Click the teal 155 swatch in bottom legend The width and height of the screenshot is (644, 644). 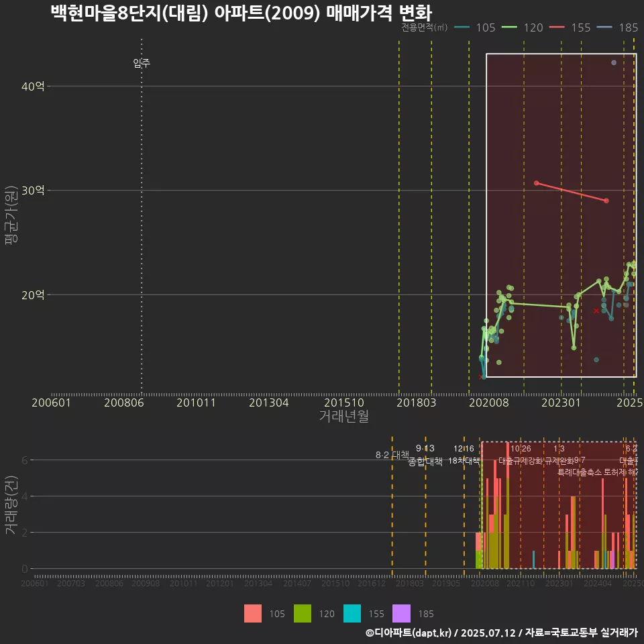click(x=352, y=614)
